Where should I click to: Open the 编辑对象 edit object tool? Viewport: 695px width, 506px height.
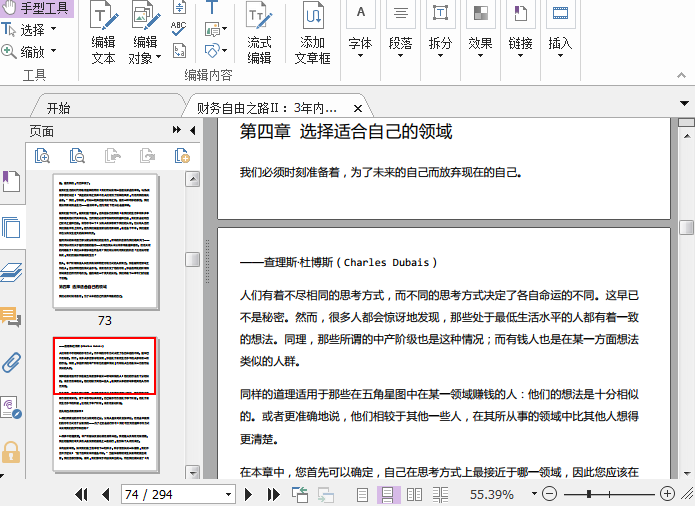[145, 34]
